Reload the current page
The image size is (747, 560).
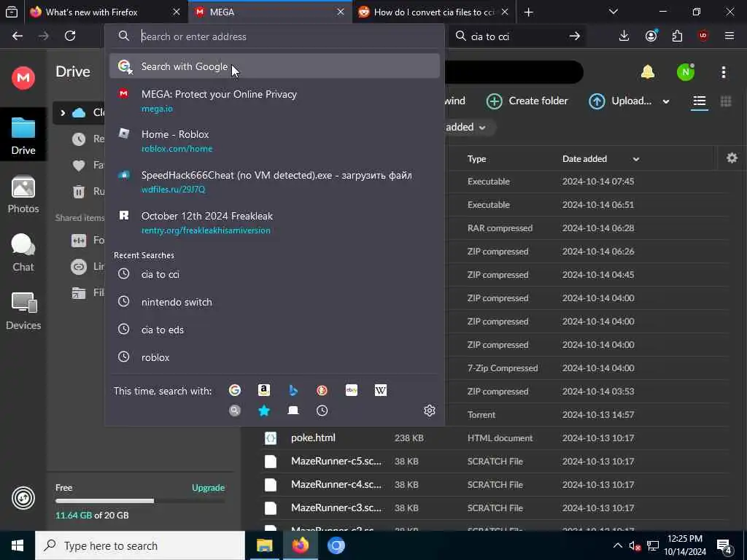[70, 36]
